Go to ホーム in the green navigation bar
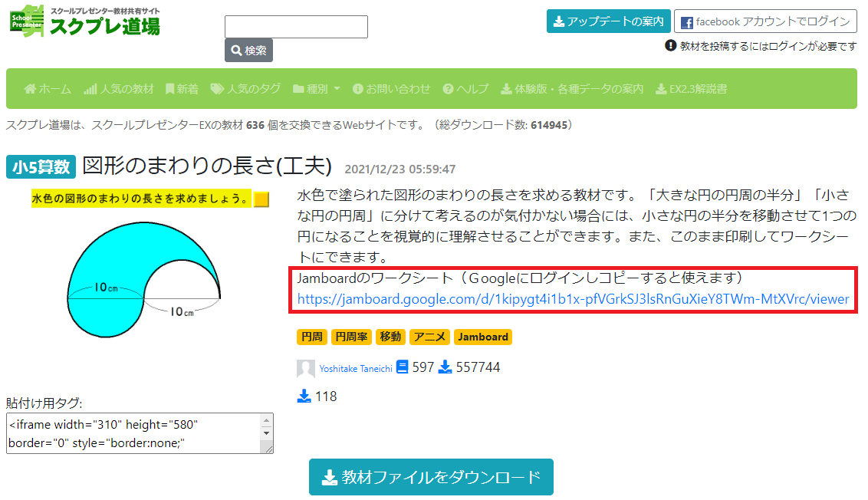The image size is (868, 500). pyautogui.click(x=48, y=89)
